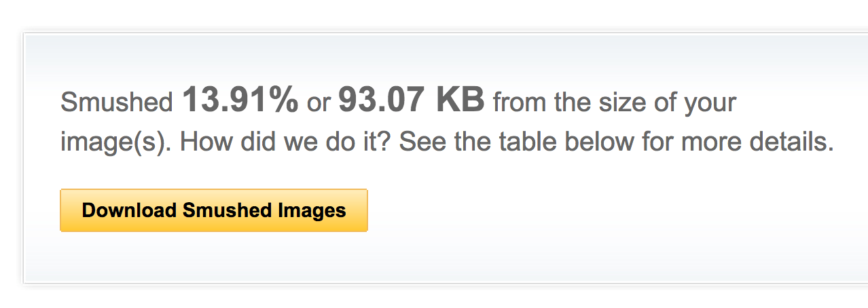Select the word Smushed starting the summary
Image resolution: width=868 pixels, height=308 pixels.
tap(117, 103)
